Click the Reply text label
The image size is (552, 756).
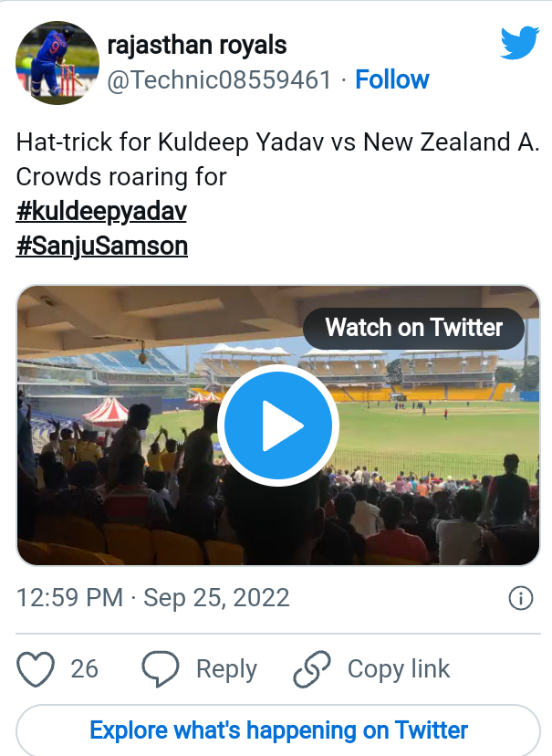point(226,669)
